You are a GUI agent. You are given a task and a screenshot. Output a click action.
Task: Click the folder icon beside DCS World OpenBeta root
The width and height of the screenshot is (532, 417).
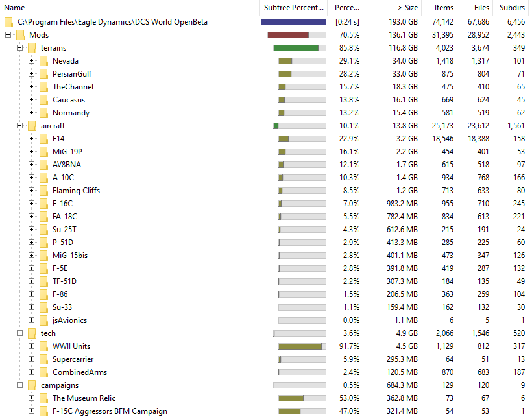8,21
